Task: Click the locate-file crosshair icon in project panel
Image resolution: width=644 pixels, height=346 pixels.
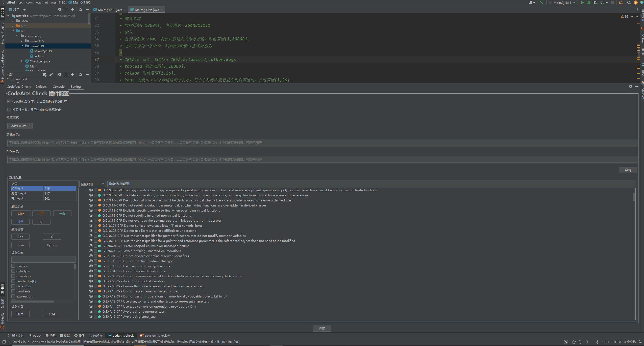Action: (x=59, y=10)
